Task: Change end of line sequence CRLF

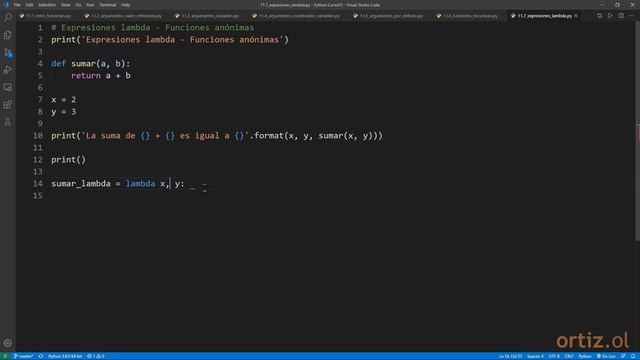Action: 569,356
